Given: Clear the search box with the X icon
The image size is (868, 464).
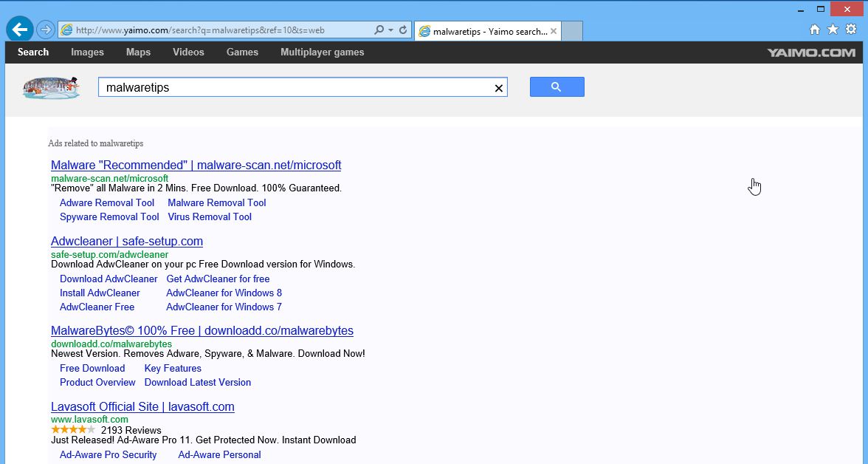Looking at the screenshot, I should (499, 88).
